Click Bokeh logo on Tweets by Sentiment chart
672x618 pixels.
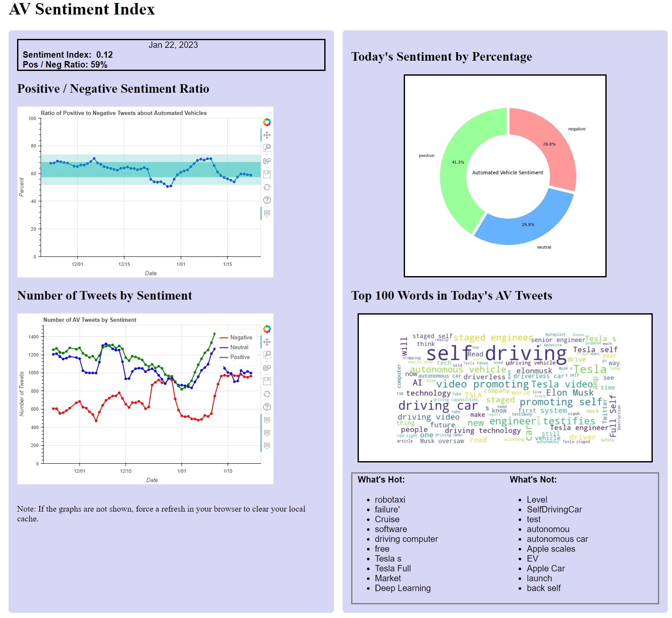[267, 329]
